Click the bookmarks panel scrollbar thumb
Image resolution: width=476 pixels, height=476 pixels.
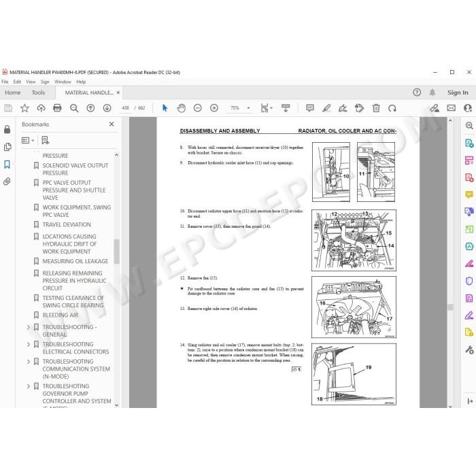(116, 252)
